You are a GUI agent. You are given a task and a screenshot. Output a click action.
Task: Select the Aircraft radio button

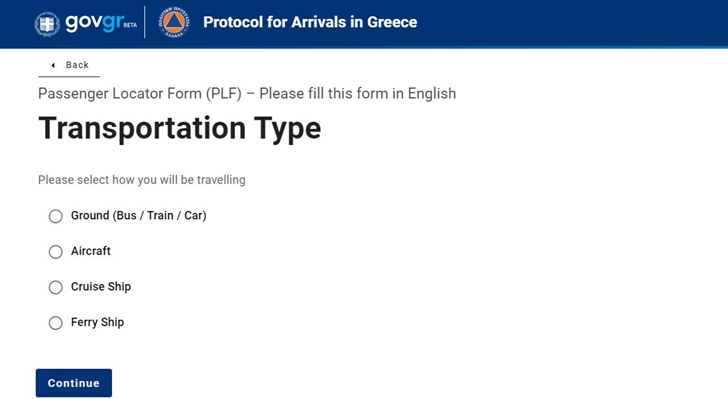56,252
